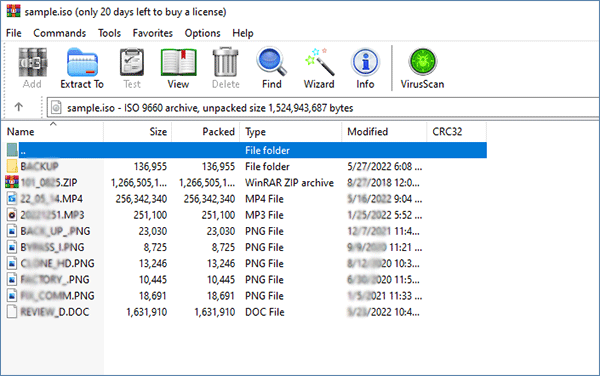Select the .MP4 file name
The width and height of the screenshot is (600, 376).
pos(51,199)
